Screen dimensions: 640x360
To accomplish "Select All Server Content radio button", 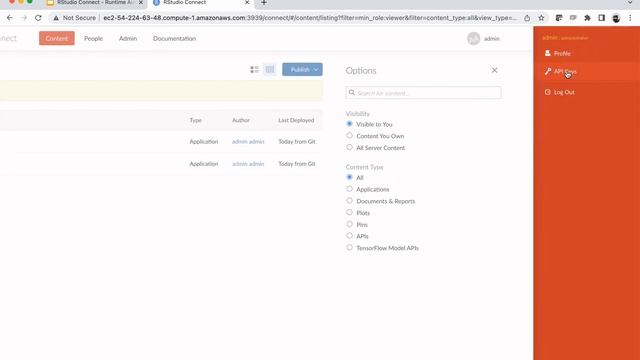I will [x=349, y=147].
